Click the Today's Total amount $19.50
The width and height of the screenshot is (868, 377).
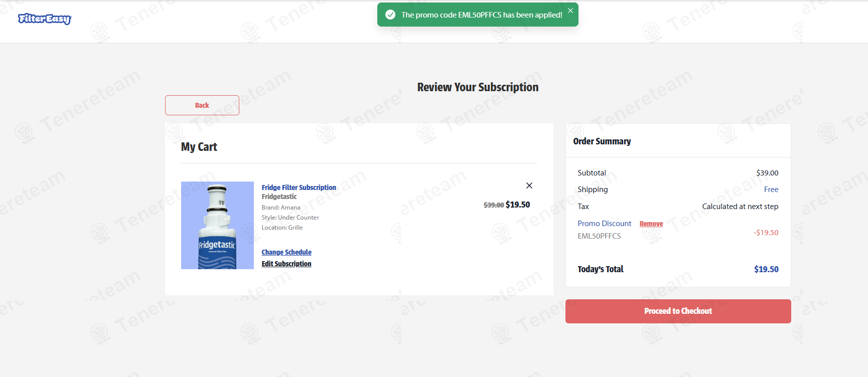point(766,269)
